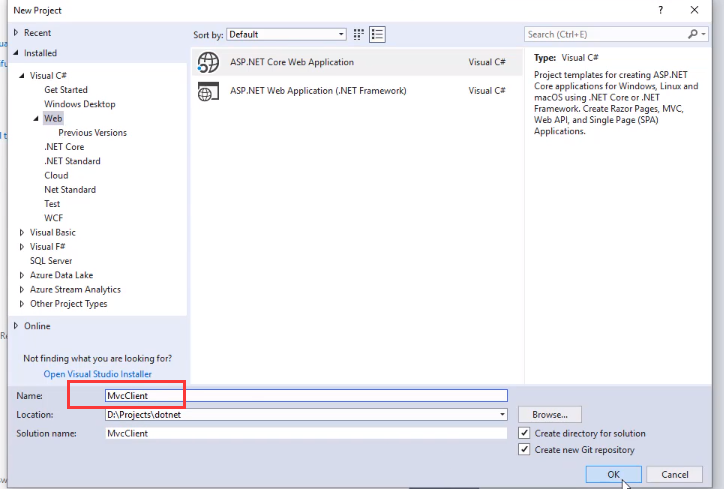Image resolution: width=724 pixels, height=489 pixels.
Task: Open Visual Studio Installer link
Action: pos(97,374)
